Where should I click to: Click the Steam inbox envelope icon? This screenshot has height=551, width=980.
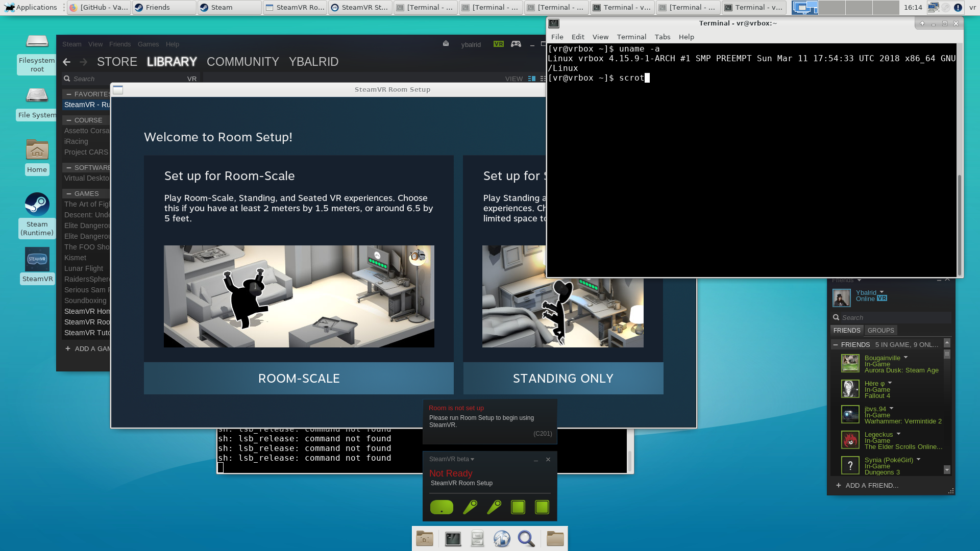click(446, 44)
